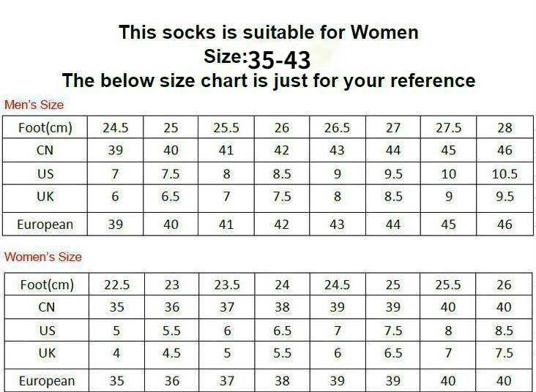Screen dimensions: 536x392
Task: Click the men's US size 10.5 cell
Action: coord(505,173)
